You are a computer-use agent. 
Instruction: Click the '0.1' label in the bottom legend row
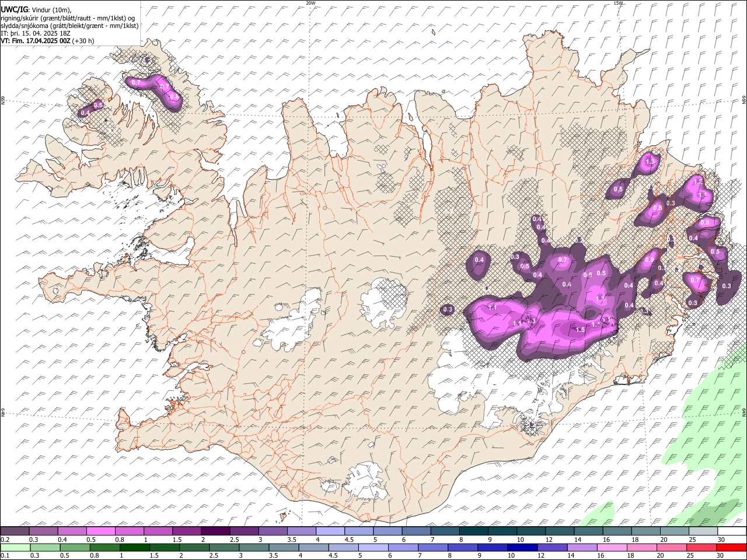pyautogui.click(x=5, y=556)
